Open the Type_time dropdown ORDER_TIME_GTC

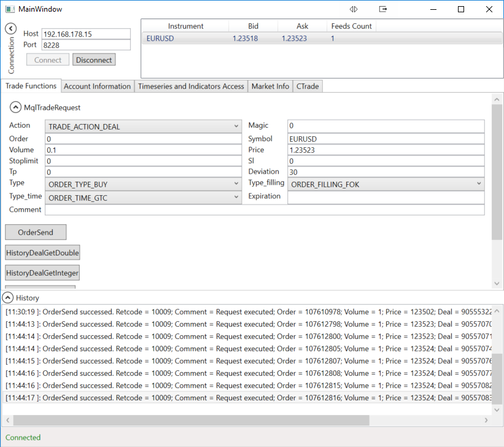(x=144, y=198)
